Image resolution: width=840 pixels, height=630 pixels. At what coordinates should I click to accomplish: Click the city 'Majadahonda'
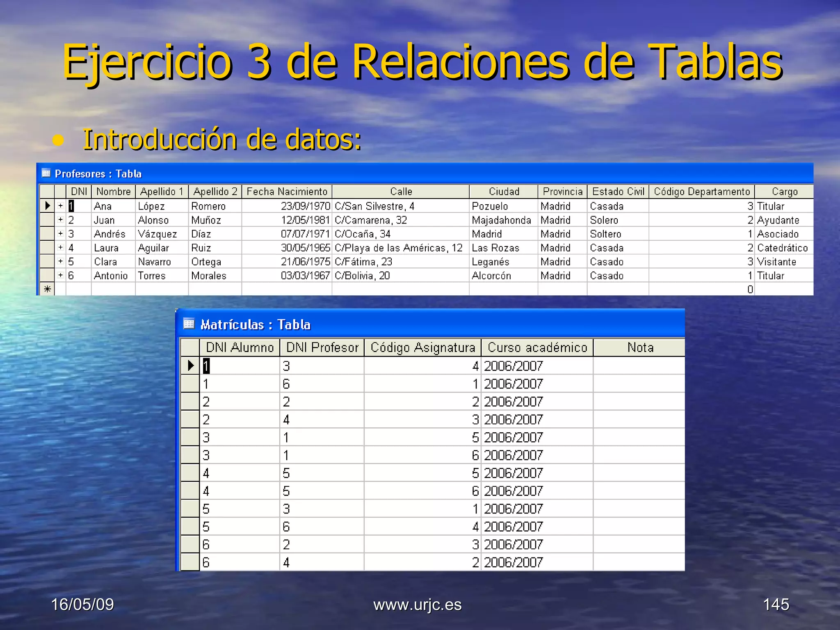504,220
